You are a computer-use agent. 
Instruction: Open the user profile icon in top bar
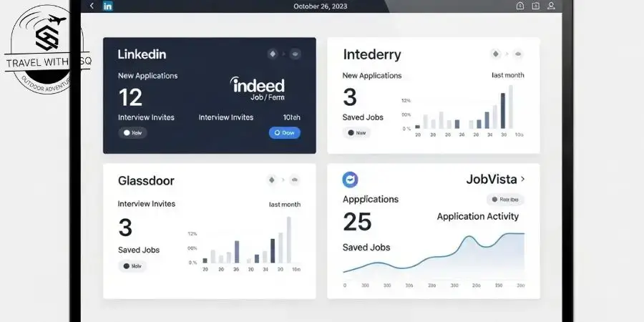pyautogui.click(x=551, y=6)
